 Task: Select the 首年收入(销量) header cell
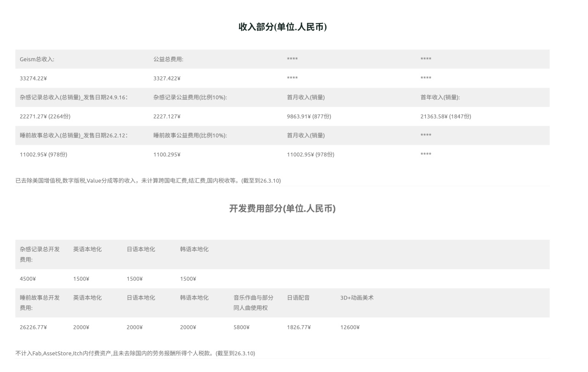[x=440, y=97]
